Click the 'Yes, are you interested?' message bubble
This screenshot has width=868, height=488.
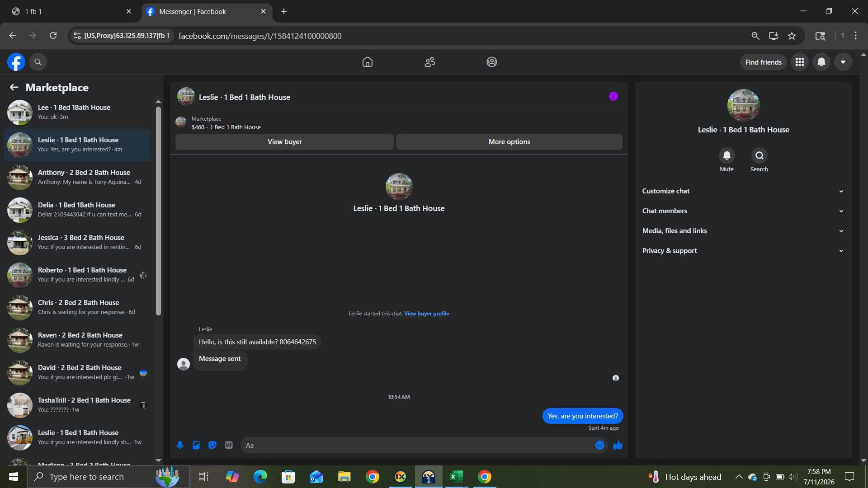click(583, 416)
